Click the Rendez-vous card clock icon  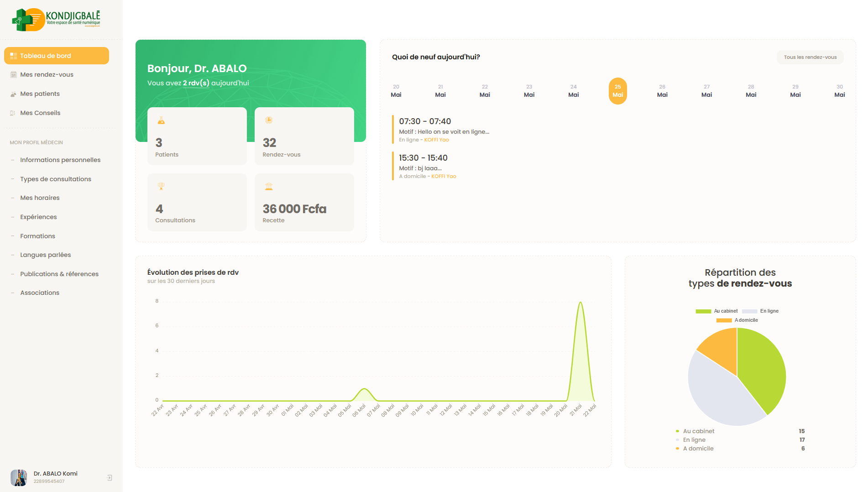click(x=269, y=120)
